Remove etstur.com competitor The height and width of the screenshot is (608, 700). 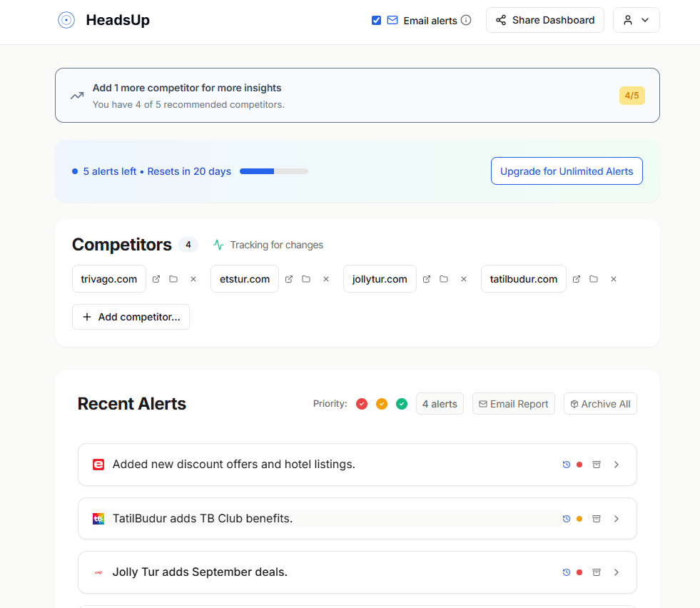click(326, 279)
